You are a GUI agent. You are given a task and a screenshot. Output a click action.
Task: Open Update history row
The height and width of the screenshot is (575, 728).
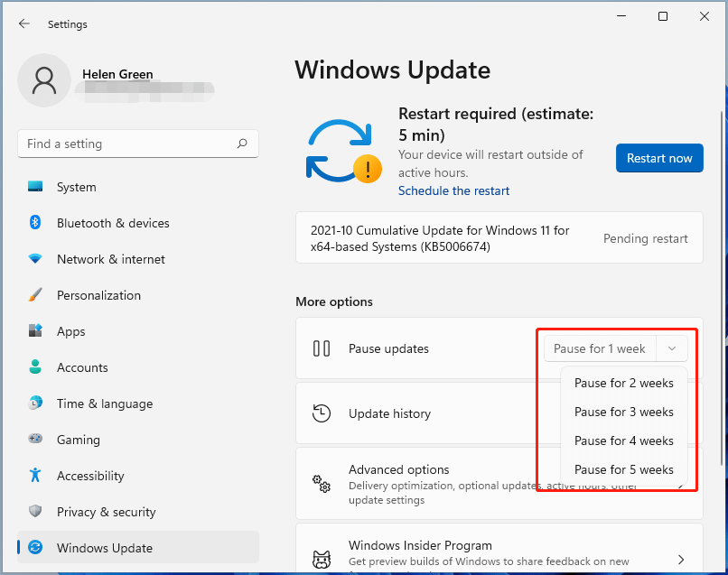(499, 413)
